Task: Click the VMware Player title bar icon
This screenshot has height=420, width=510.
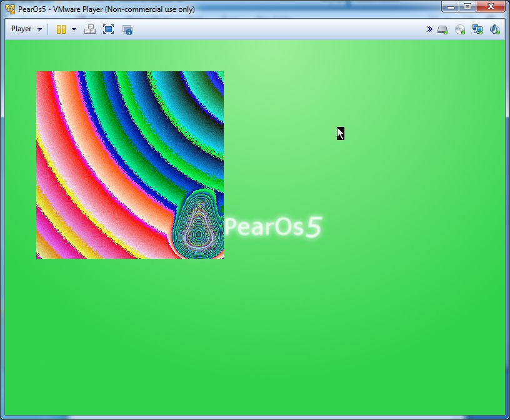Action: pyautogui.click(x=10, y=9)
